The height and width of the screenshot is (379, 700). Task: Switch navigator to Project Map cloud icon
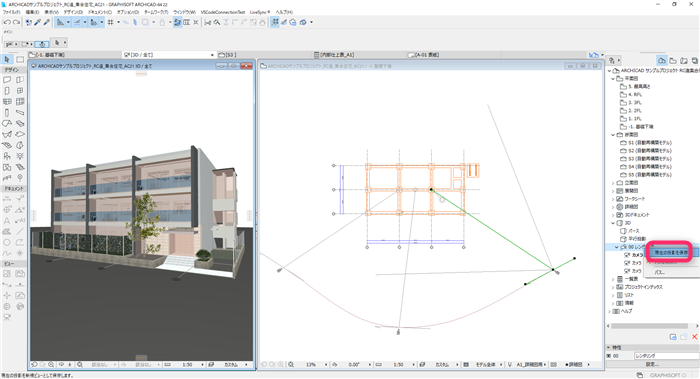[x=662, y=60]
